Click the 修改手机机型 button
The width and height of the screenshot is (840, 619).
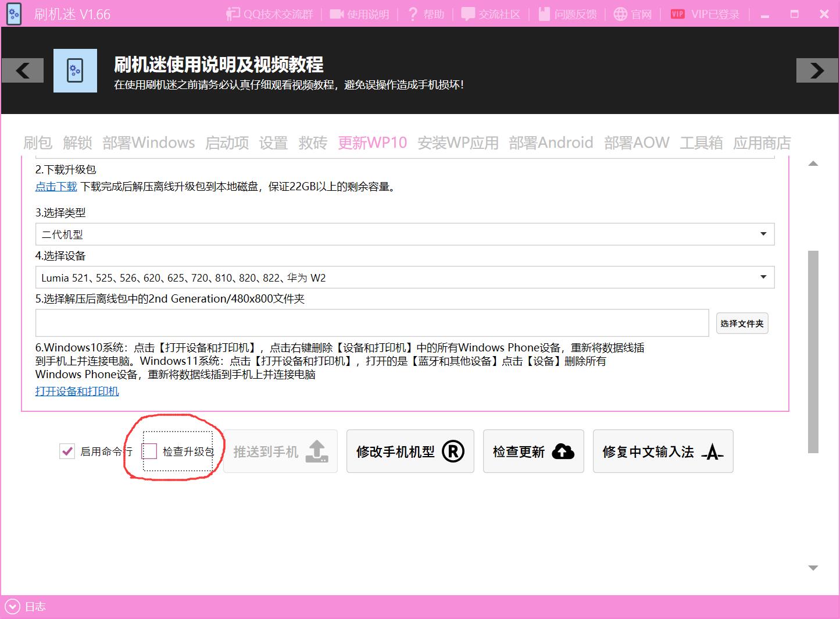410,451
